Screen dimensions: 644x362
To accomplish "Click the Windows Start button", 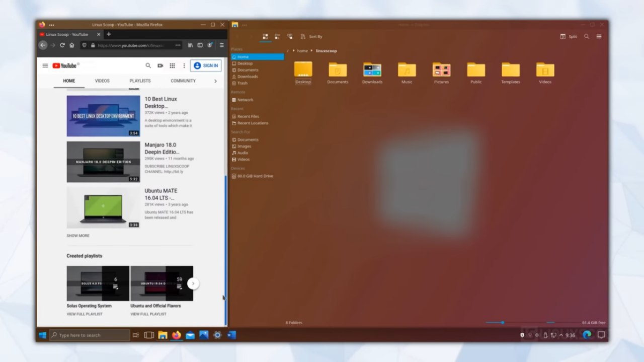I will (43, 335).
